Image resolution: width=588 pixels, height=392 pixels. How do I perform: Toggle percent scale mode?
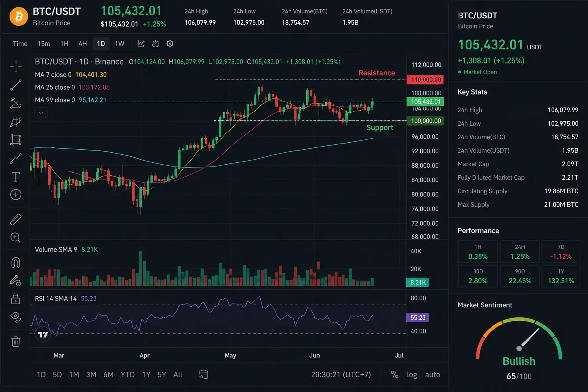[x=394, y=374]
